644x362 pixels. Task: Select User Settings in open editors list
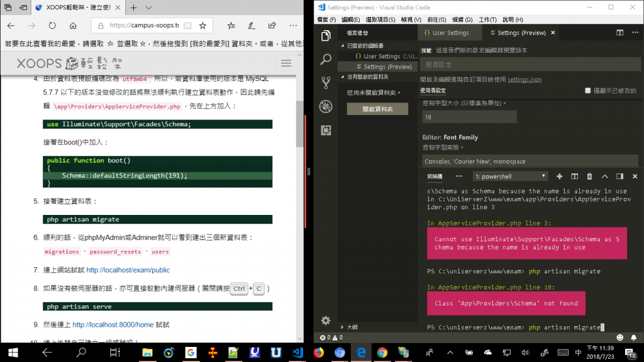pos(377,56)
